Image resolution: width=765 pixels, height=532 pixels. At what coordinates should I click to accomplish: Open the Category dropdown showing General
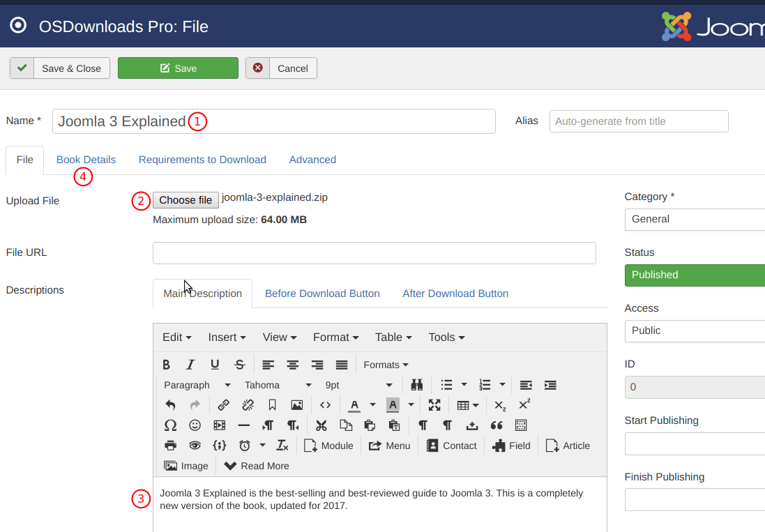(x=695, y=219)
